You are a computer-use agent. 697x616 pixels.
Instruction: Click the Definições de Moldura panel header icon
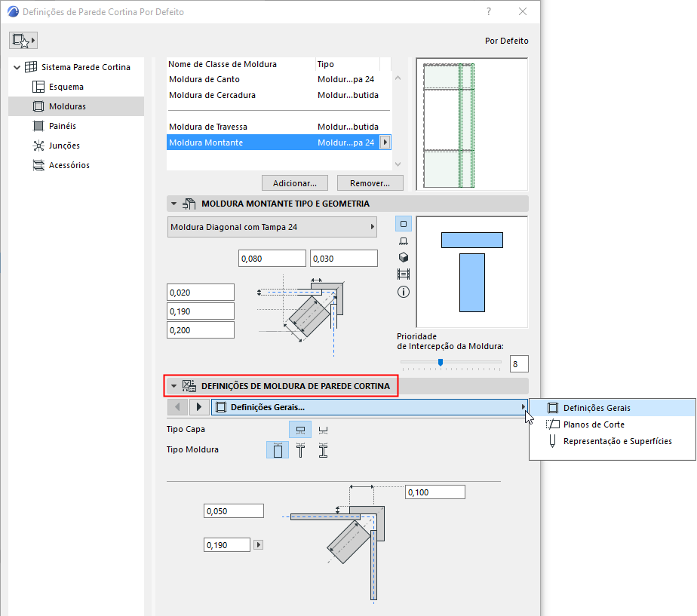click(189, 385)
